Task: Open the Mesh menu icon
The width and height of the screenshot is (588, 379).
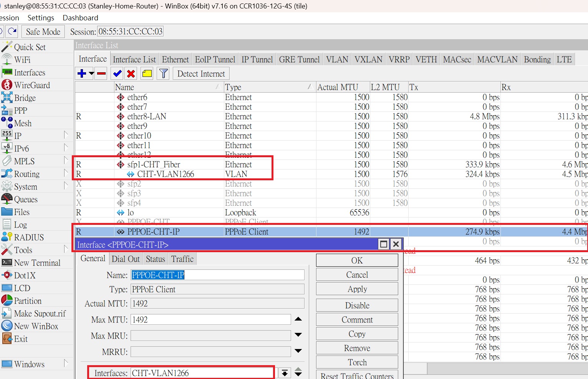Action: [7, 123]
